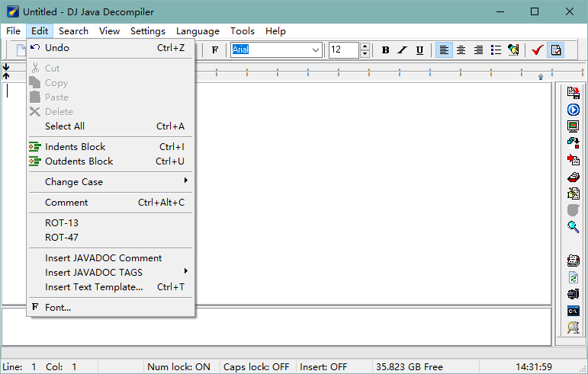This screenshot has height=374, width=588.
Task: Click the 14:31:59 clock in status bar
Action: (x=534, y=367)
